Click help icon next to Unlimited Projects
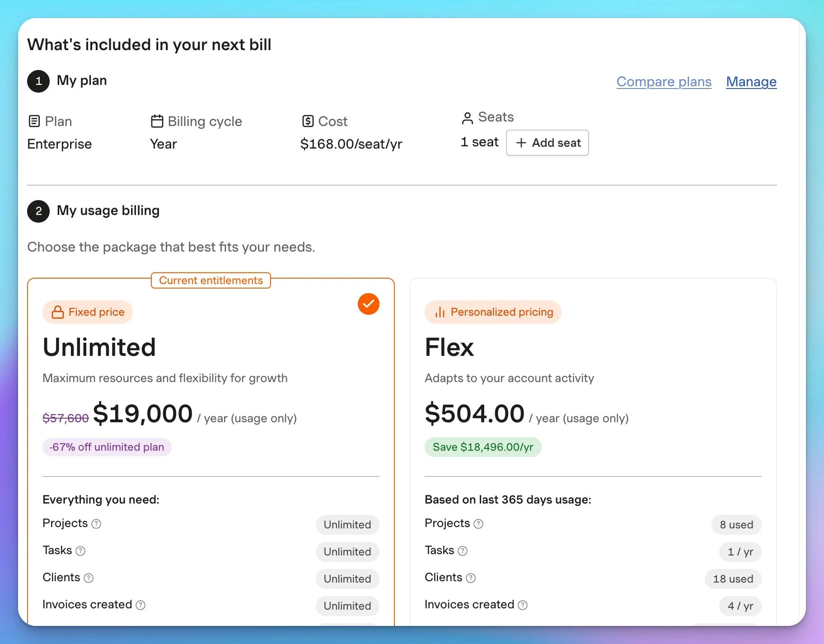The image size is (824, 644). (x=96, y=524)
